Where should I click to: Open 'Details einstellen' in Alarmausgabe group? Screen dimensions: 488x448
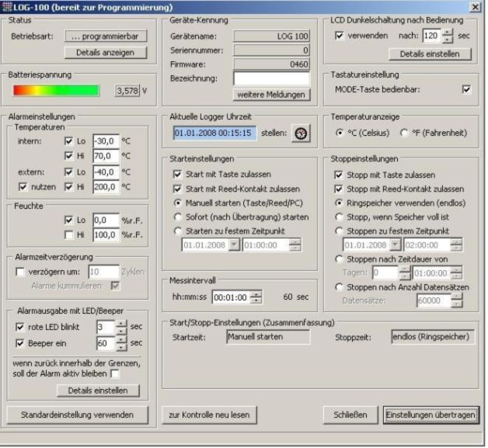[98, 391]
